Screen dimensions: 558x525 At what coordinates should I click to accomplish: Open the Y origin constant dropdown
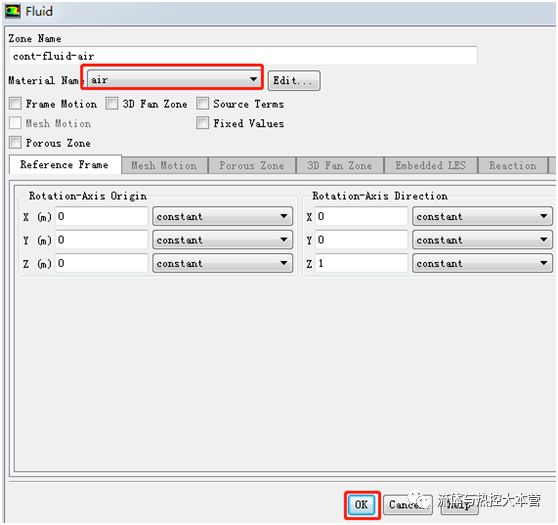click(223, 240)
